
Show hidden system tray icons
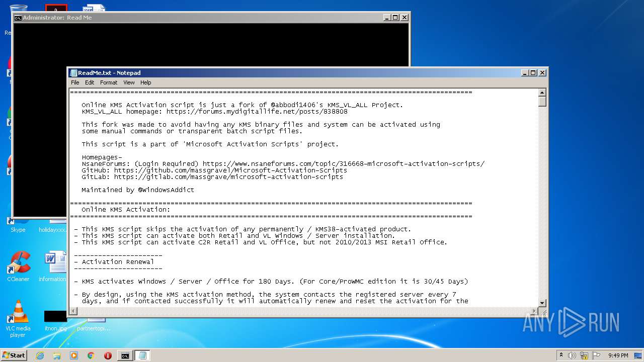pyautogui.click(x=561, y=355)
